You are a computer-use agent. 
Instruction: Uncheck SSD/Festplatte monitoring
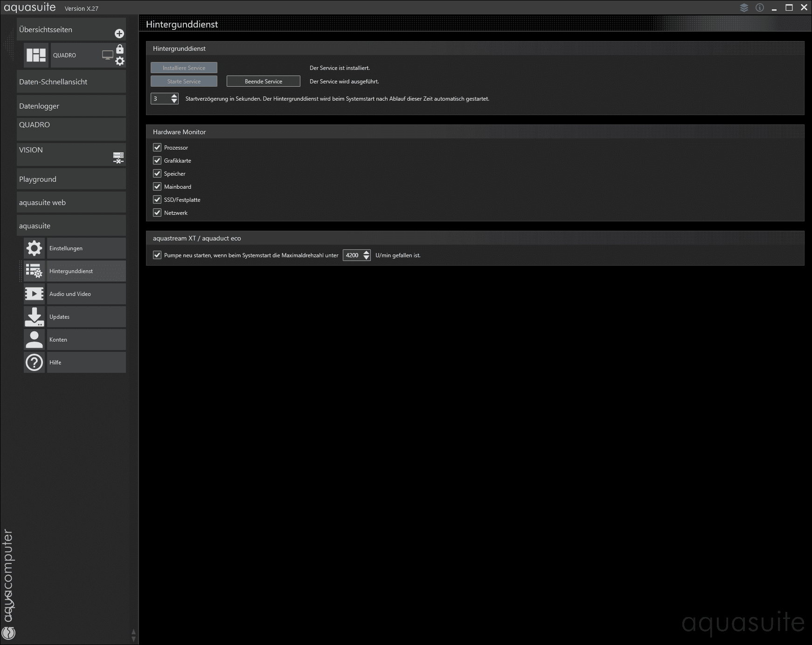pos(157,199)
